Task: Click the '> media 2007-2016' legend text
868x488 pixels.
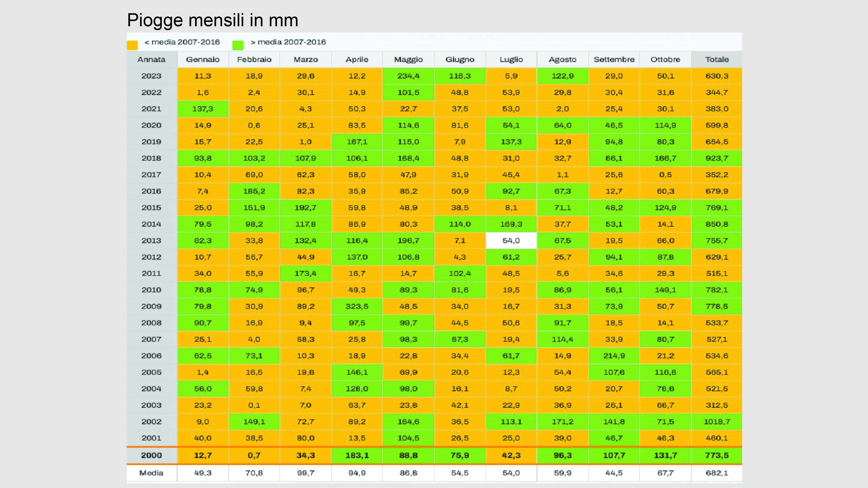Action: (288, 42)
